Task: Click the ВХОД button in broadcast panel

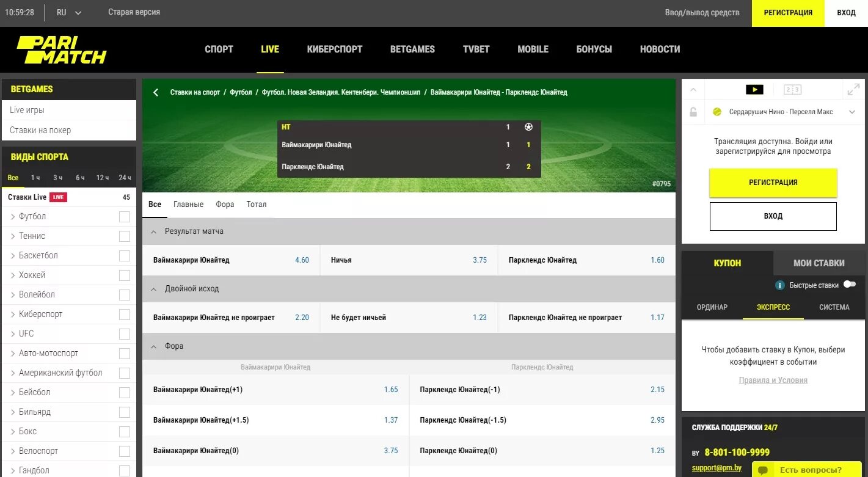Action: [773, 216]
